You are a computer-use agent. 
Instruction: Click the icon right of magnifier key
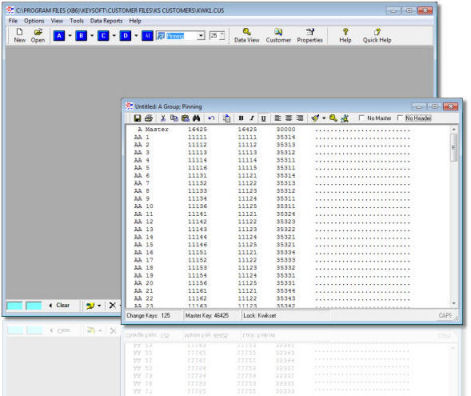[345, 118]
